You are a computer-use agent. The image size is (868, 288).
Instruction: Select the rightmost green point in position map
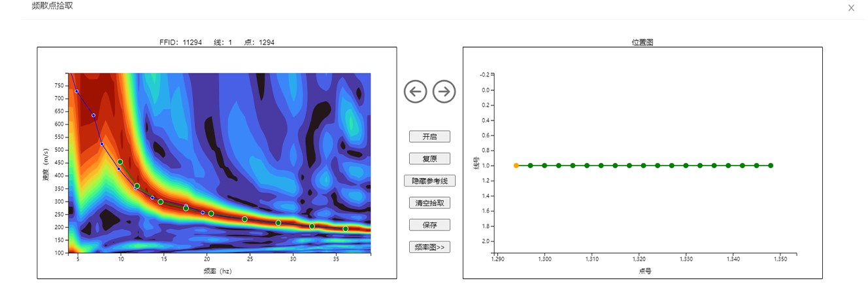(771, 166)
